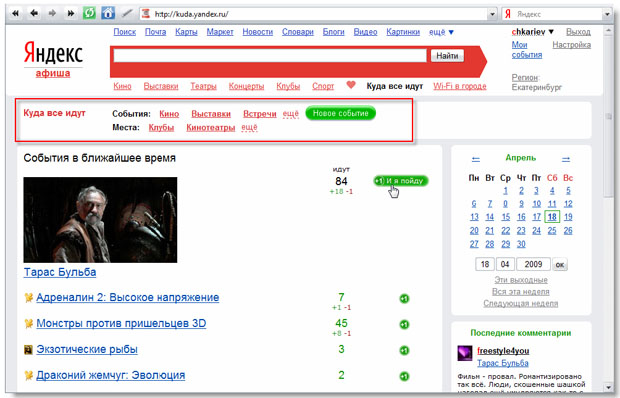
Task: Click the Новое событие green button
Action: pos(340,113)
